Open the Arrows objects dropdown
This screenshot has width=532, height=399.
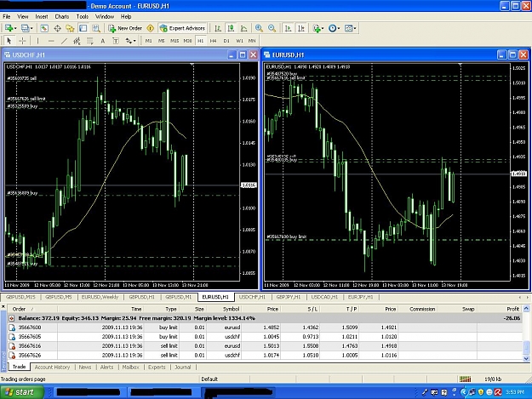pos(130,41)
